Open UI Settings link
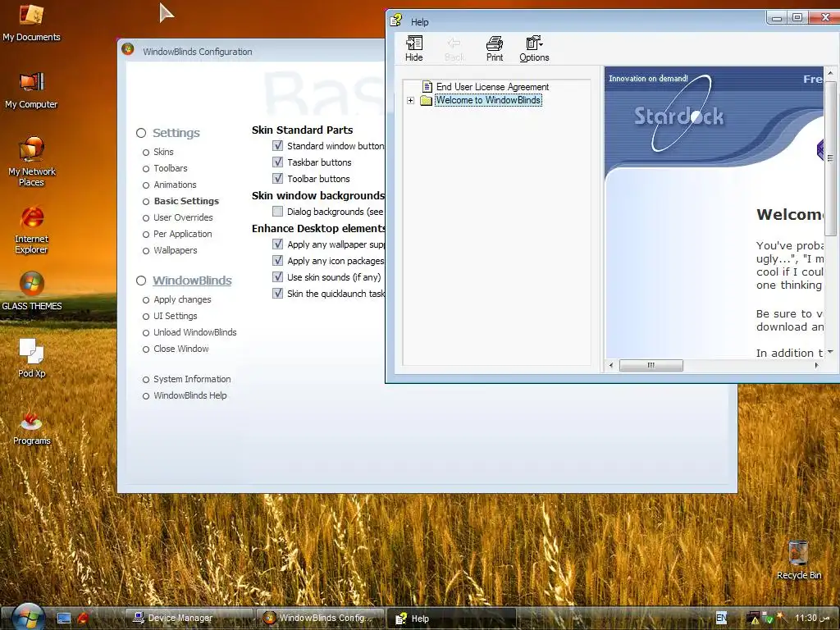Viewport: 840px width, 630px height. click(176, 316)
